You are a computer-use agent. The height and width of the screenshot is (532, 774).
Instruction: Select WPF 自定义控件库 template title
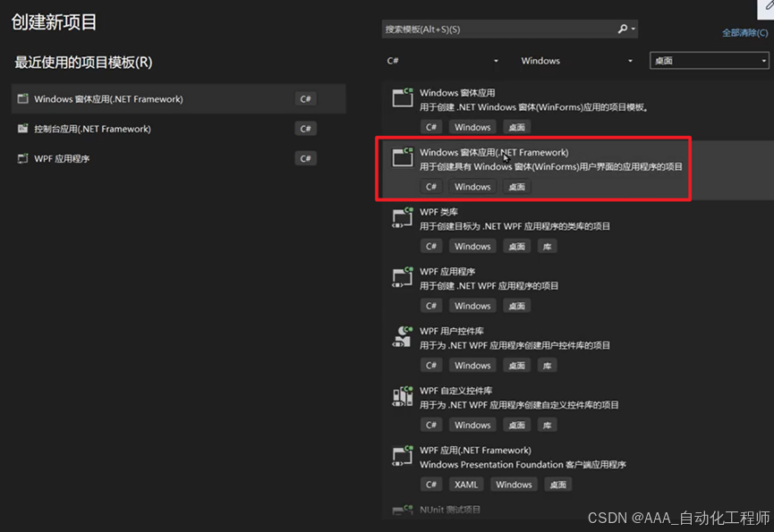(455, 391)
